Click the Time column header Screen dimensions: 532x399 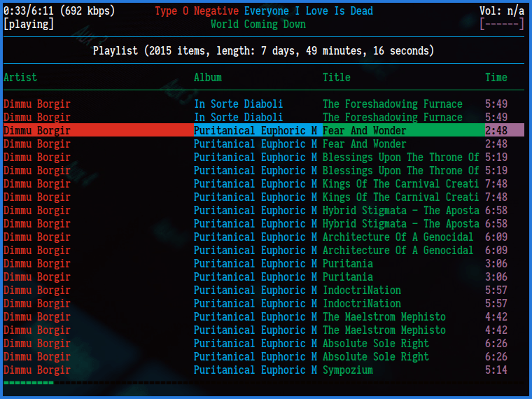tap(496, 78)
